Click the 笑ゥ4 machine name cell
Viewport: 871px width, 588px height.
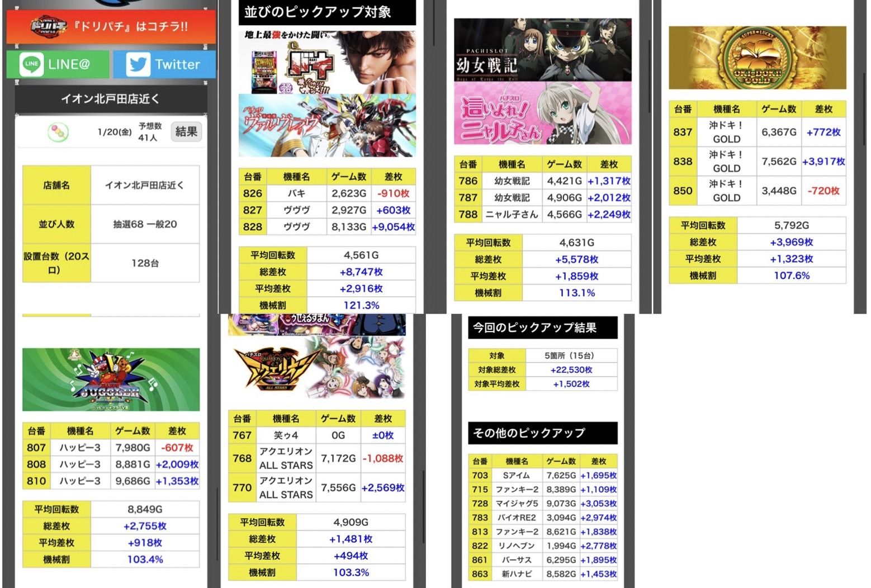click(286, 435)
